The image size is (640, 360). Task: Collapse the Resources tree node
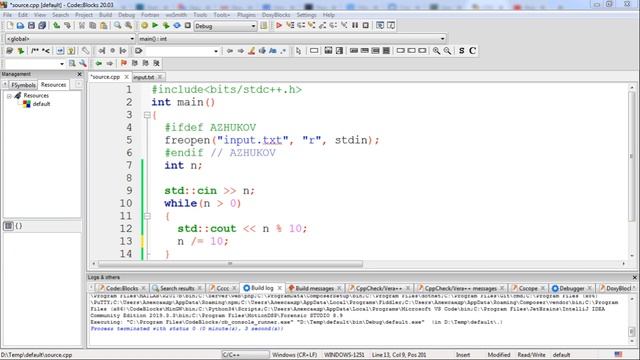[x=9, y=96]
